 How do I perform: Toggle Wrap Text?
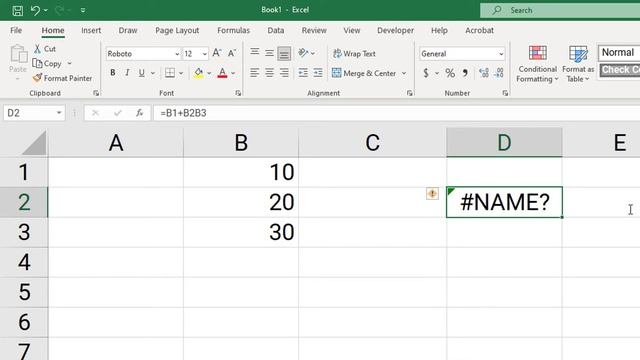[x=354, y=53]
